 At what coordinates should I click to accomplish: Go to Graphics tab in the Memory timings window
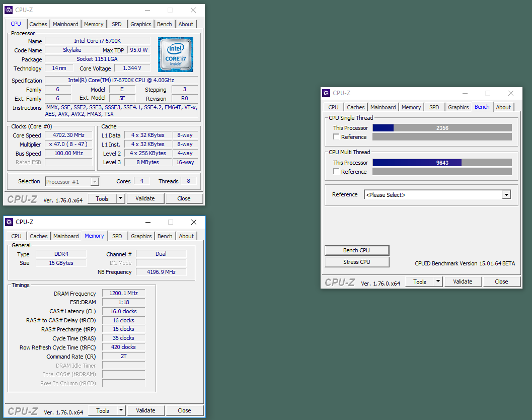coord(141,236)
